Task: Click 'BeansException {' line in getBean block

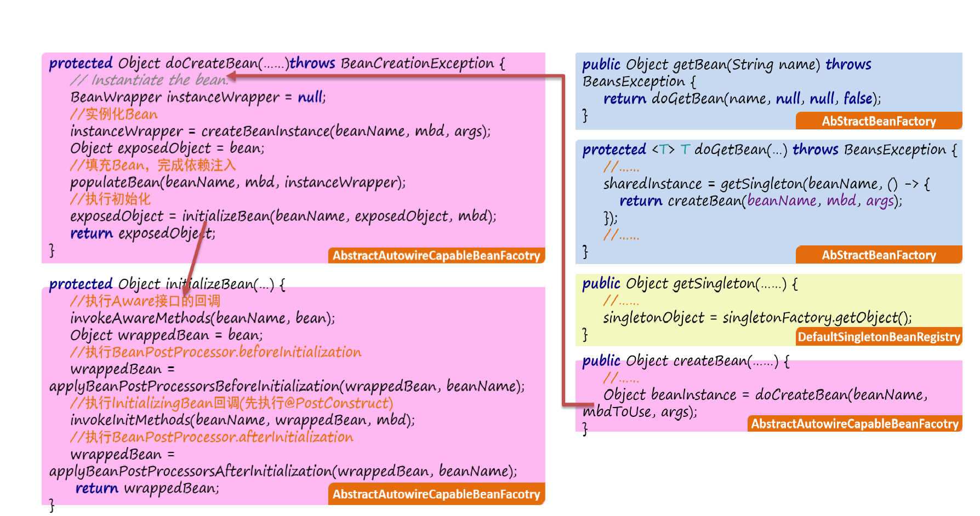Action: pyautogui.click(x=639, y=82)
